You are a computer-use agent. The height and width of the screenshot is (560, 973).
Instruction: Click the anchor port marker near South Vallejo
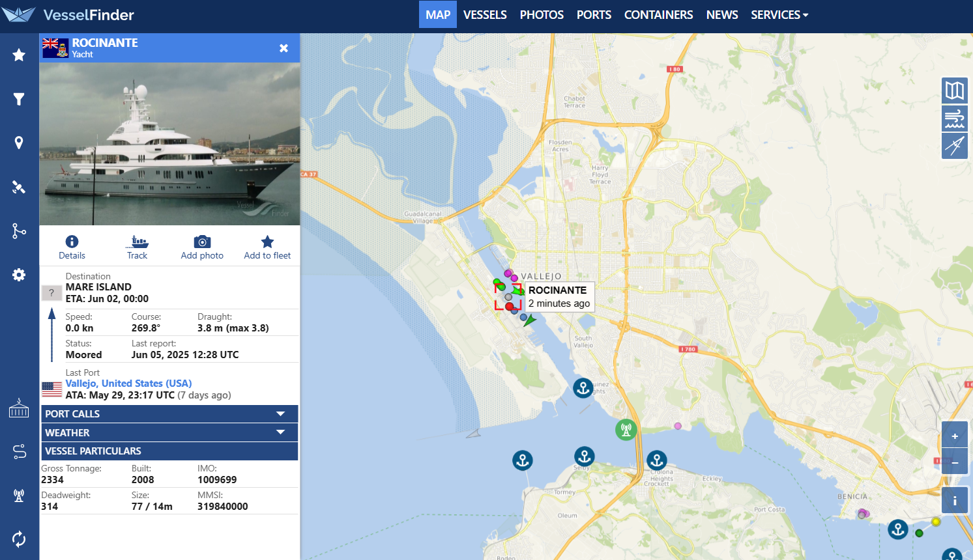[x=583, y=388]
